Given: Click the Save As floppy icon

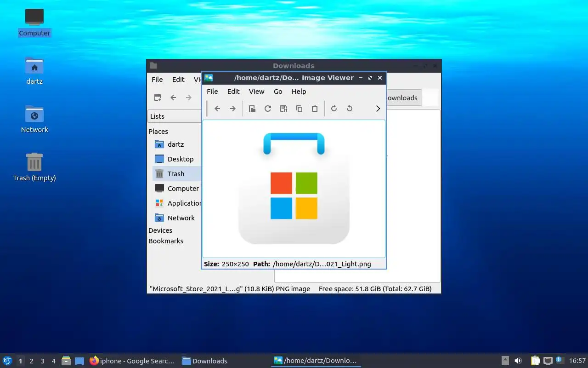Looking at the screenshot, I should tap(283, 109).
